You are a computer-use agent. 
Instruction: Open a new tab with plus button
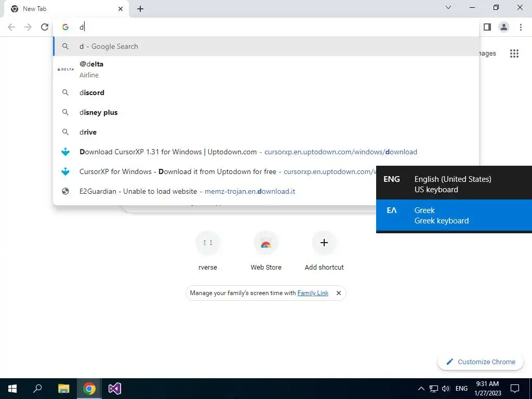140,9
